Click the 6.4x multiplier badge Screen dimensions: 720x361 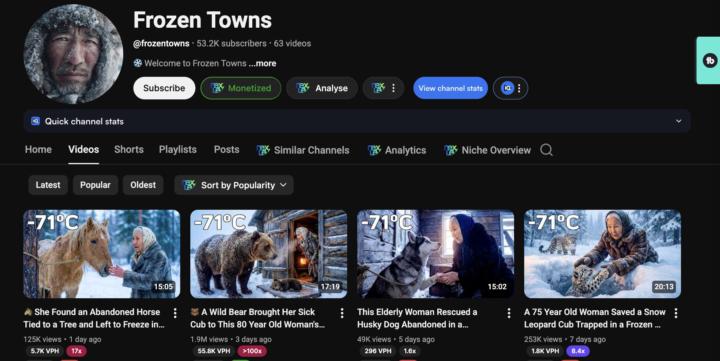578,351
